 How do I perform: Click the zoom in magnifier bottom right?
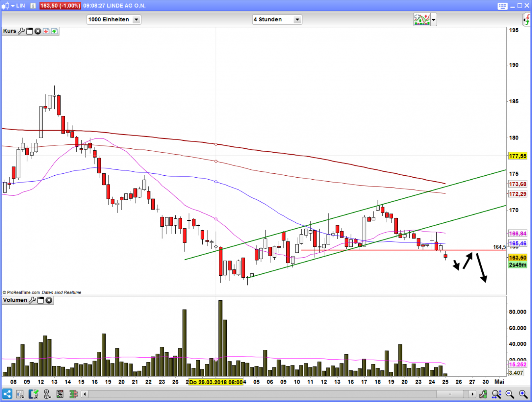[523, 394]
